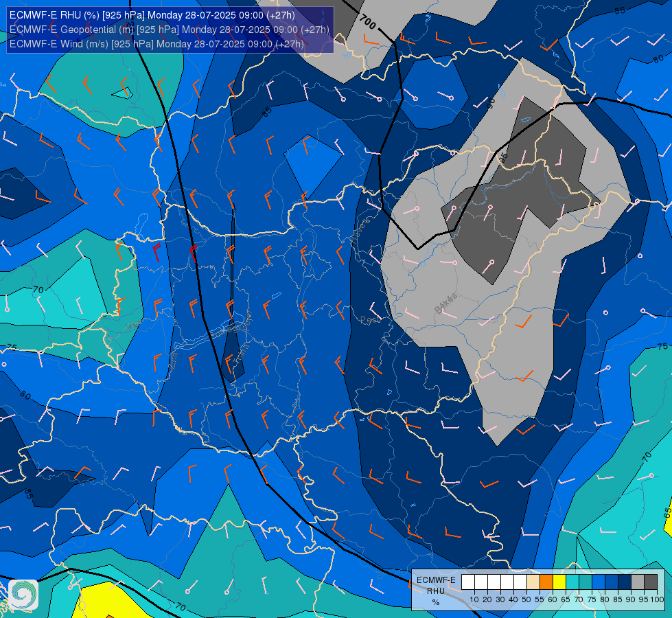
Task: Click the Pest county label
Action: (370, 320)
